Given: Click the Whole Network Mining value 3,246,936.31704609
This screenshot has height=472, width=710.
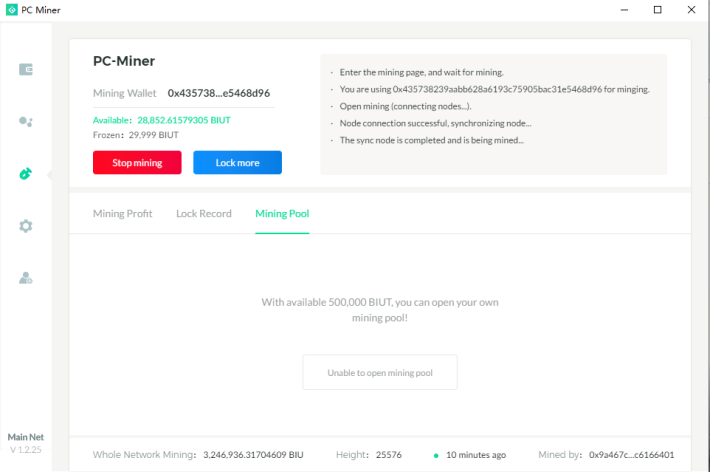Looking at the screenshot, I should coord(253,455).
